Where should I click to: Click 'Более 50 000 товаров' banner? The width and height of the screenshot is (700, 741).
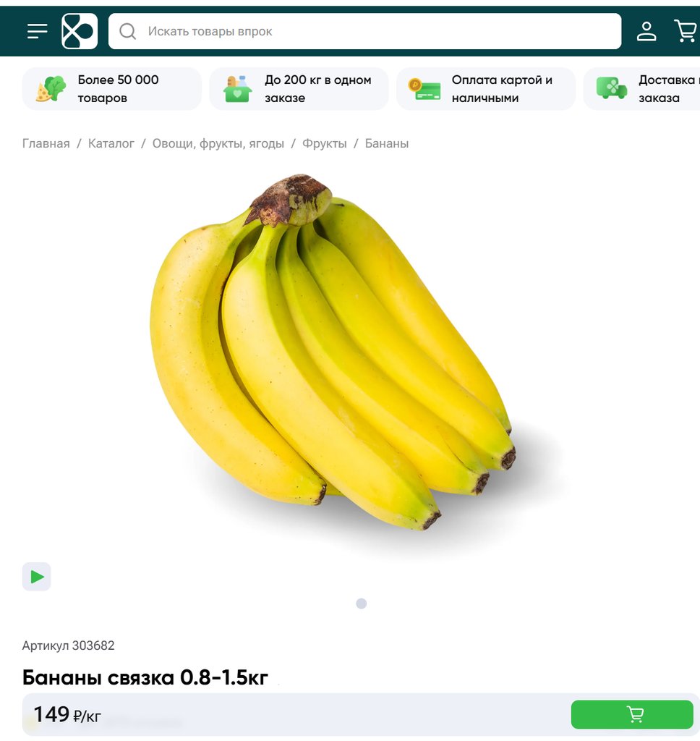[112, 88]
